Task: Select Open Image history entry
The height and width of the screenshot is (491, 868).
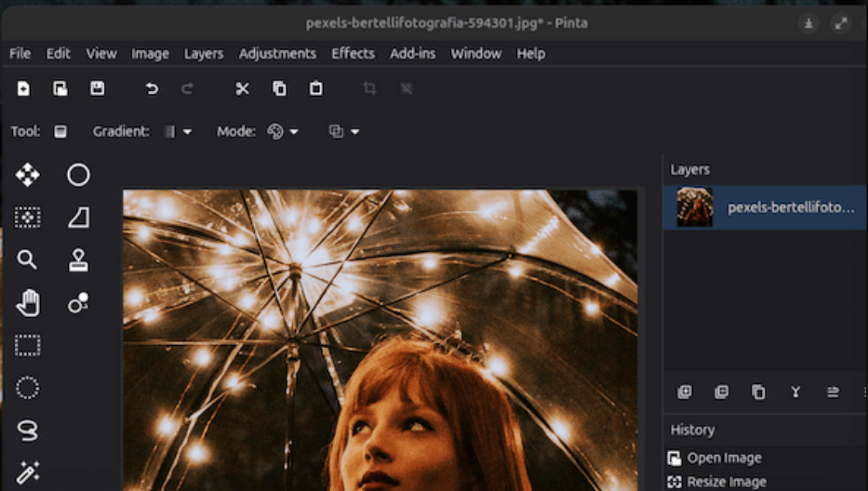Action: 723,458
